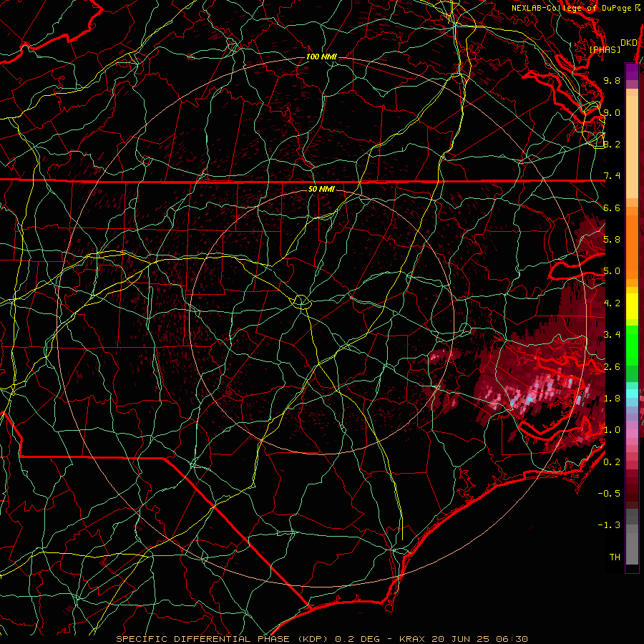
Task: Click the 100 NMI range ring label
Action: [x=321, y=57]
